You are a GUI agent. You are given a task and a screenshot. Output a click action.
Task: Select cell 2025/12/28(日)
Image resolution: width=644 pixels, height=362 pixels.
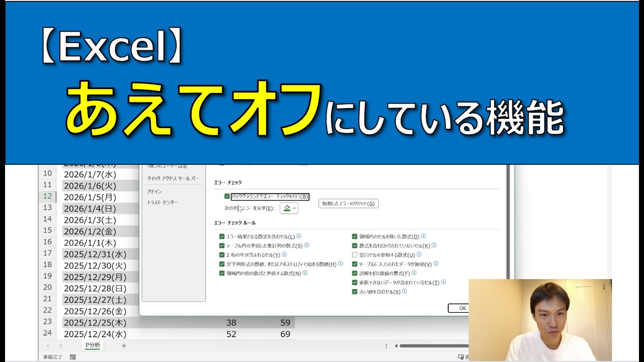pos(101,288)
